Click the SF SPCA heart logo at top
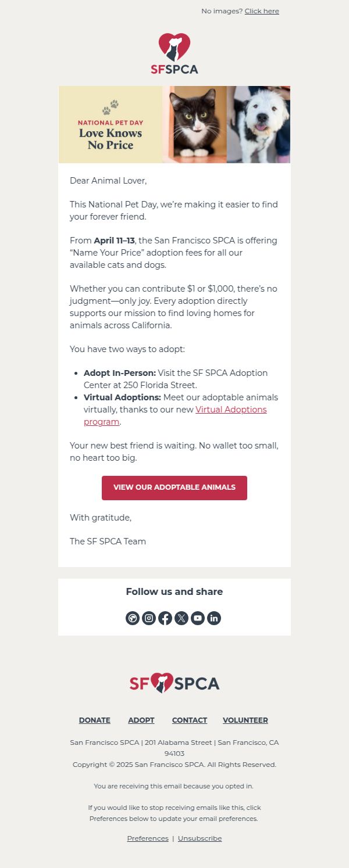The image size is (349, 868). tap(174, 53)
